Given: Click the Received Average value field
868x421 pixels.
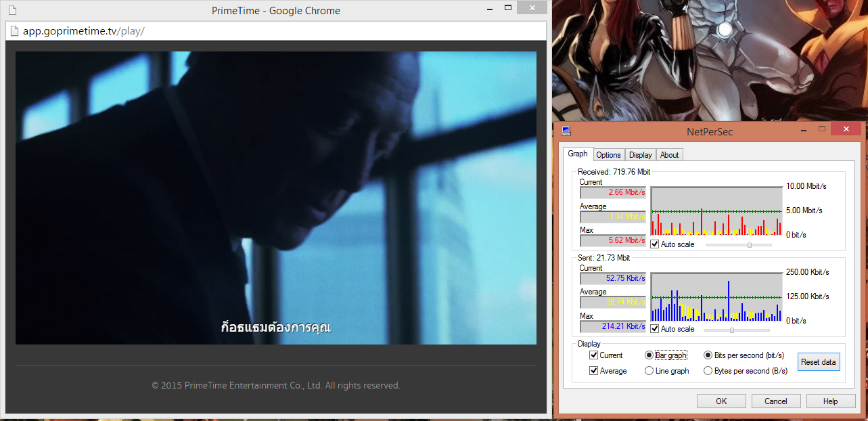Looking at the screenshot, I should [613, 217].
